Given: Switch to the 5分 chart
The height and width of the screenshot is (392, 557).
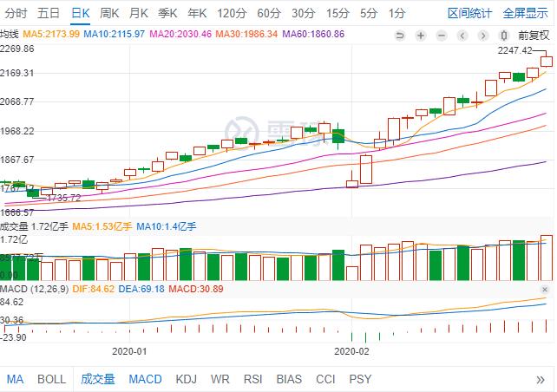Looking at the screenshot, I should tap(369, 14).
